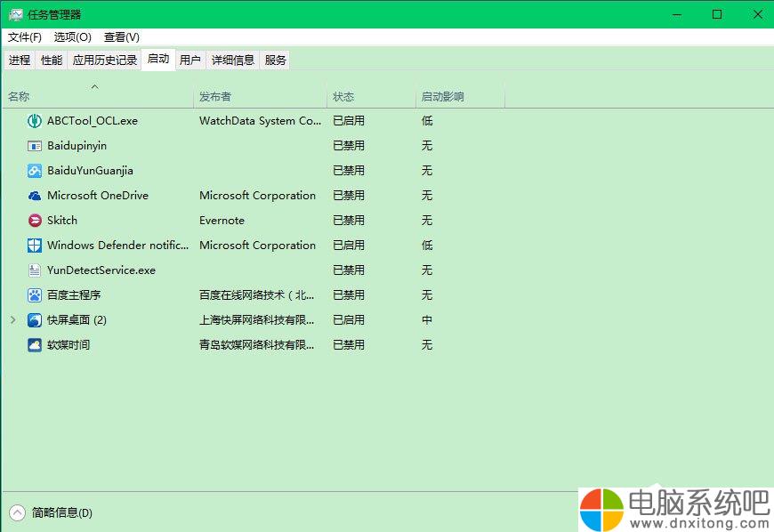This screenshot has height=532, width=774.
Task: Switch to the 用户 tab
Action: pos(190,60)
